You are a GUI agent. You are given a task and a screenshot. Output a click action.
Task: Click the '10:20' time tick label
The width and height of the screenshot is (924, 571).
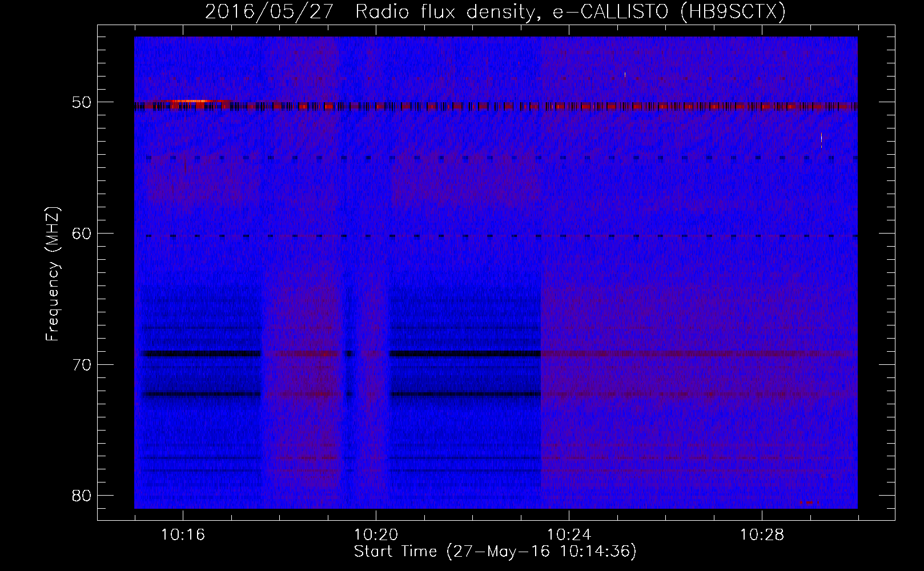(x=376, y=535)
